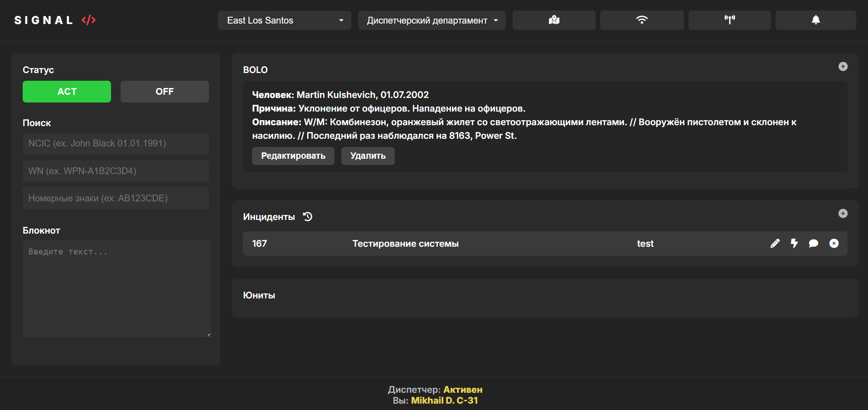This screenshot has width=868, height=410.
Task: Open incident history with the clock-arrow icon
Action: [x=307, y=217]
